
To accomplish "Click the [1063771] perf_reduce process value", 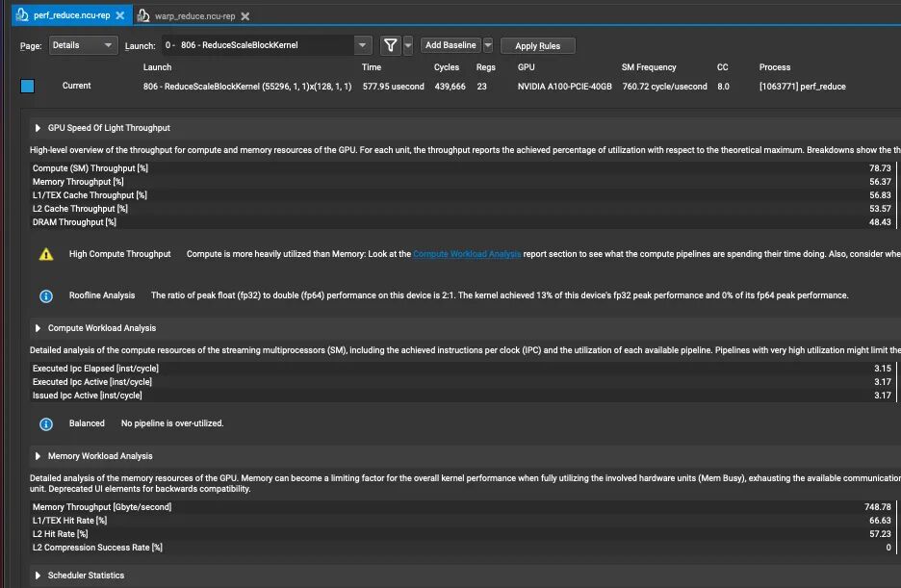I will click(802, 87).
